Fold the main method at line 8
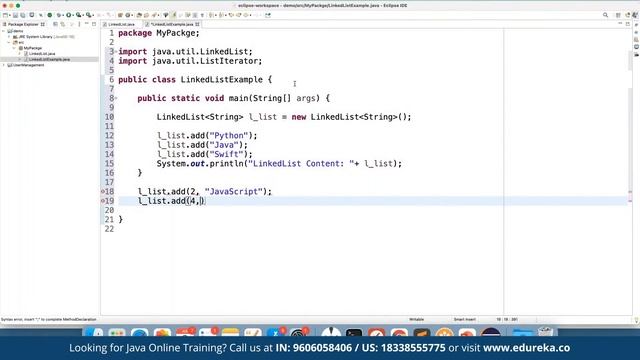This screenshot has height=360, width=640. click(116, 98)
